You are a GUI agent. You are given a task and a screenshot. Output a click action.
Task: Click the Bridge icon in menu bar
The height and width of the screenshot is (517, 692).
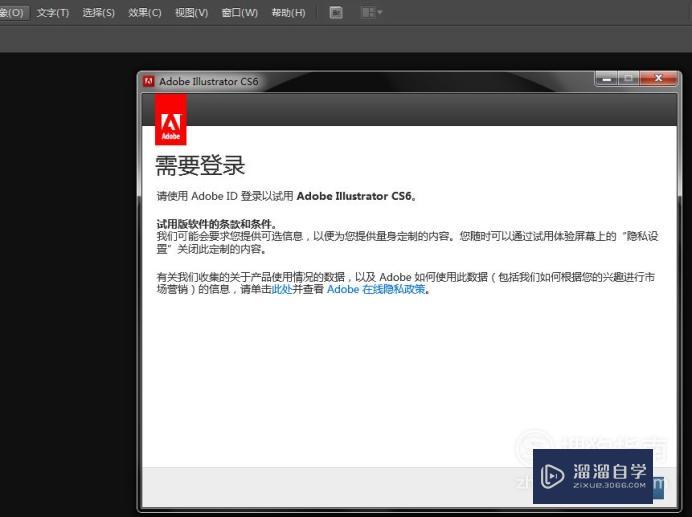coord(336,13)
